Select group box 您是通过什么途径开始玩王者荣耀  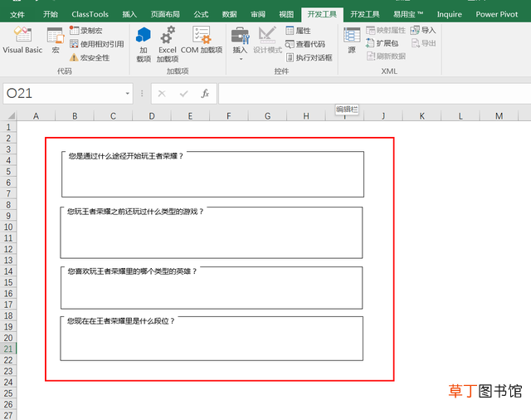pyautogui.click(x=212, y=174)
